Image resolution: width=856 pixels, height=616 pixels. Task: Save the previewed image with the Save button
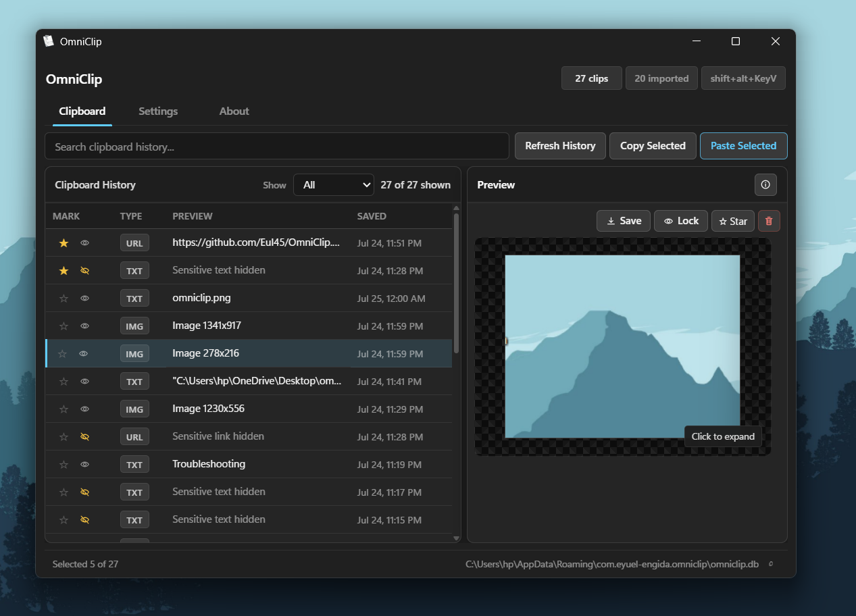624,221
